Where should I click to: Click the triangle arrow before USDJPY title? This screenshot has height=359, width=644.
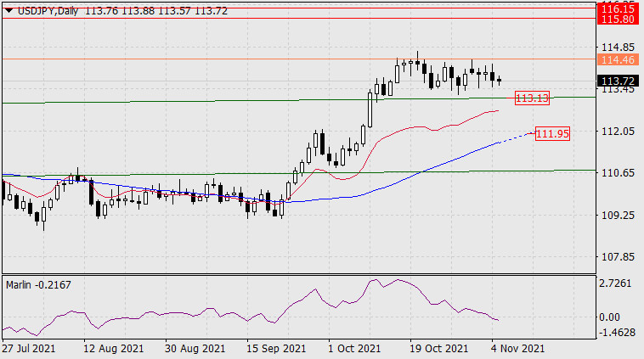pyautogui.click(x=8, y=11)
